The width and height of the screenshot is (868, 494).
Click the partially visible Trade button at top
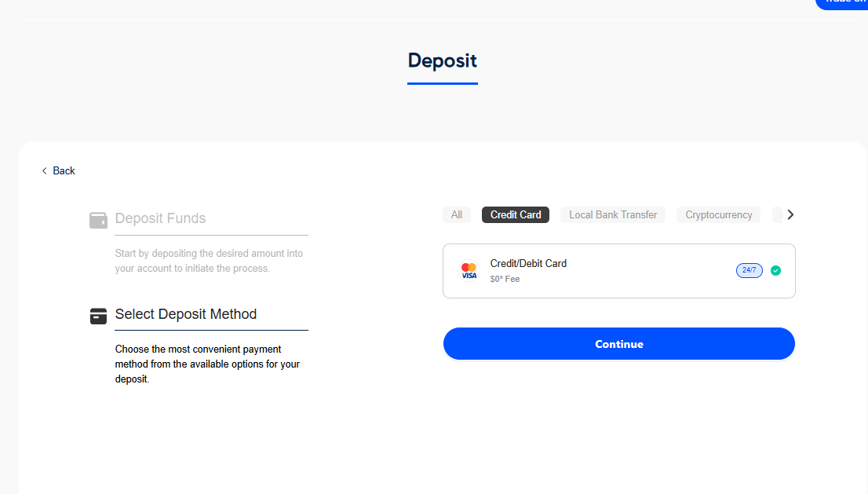[x=844, y=2]
